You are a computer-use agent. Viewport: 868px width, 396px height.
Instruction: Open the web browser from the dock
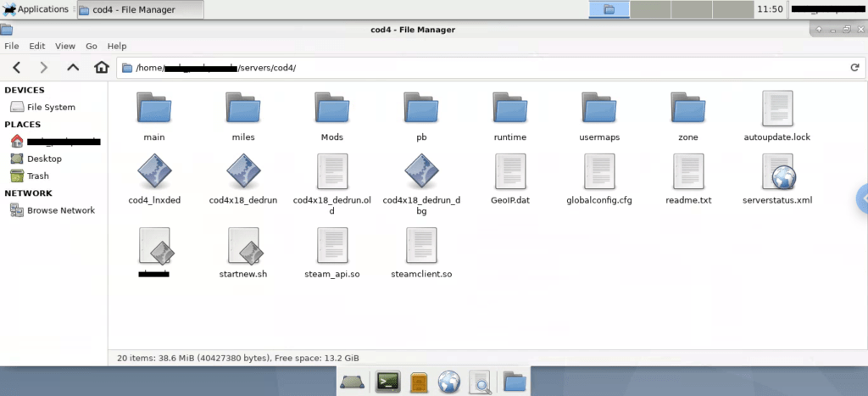(x=449, y=382)
